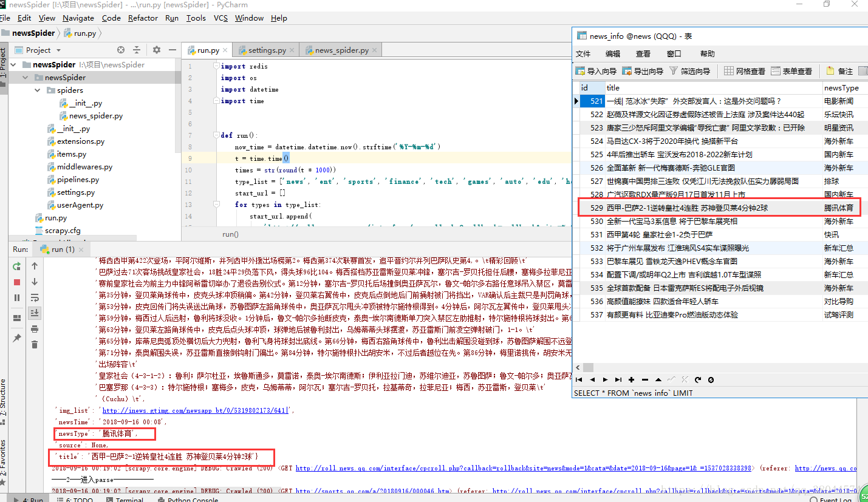Image resolution: width=868 pixels, height=502 pixels.
Task: Clear all console output with trash icon
Action: [x=35, y=344]
